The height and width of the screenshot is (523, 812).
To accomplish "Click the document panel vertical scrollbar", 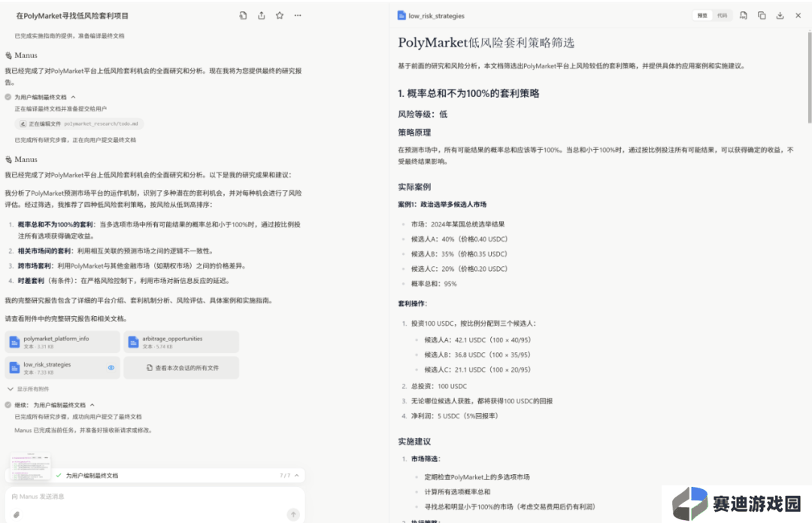I will click(810, 78).
